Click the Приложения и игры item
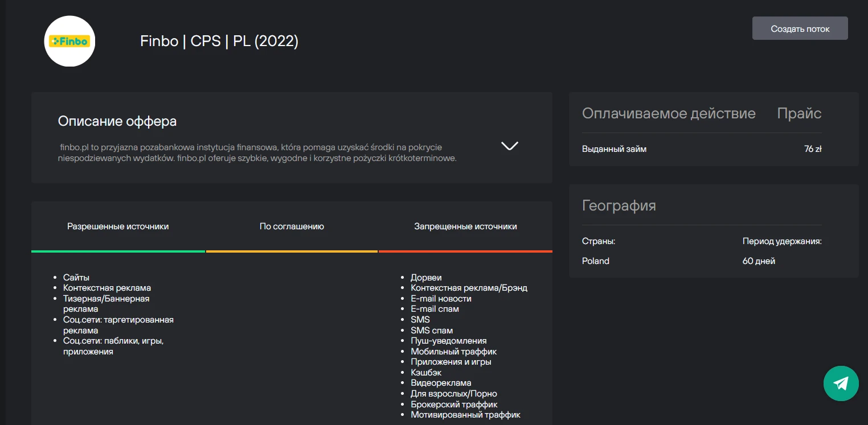 (451, 362)
